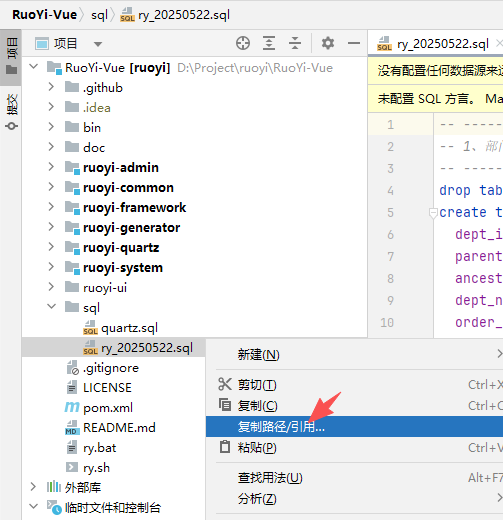This screenshot has height=520, width=503.
Task: Click the Expand All icon in project toolbar
Action: click(269, 43)
